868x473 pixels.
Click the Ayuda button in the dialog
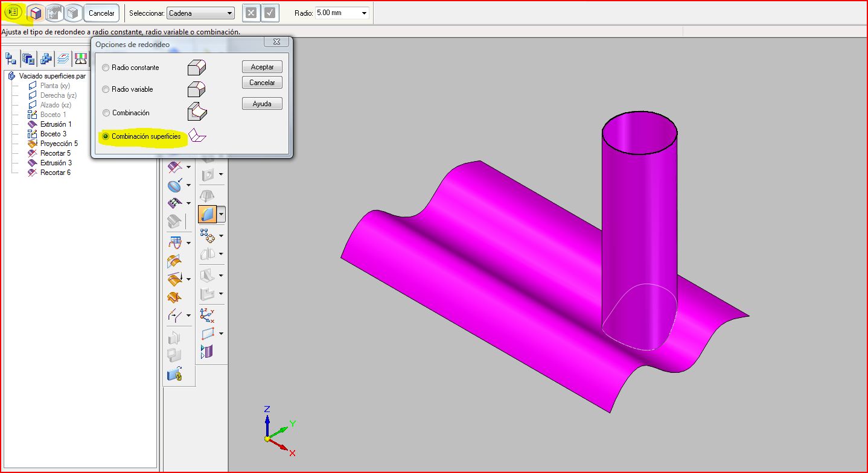click(262, 104)
